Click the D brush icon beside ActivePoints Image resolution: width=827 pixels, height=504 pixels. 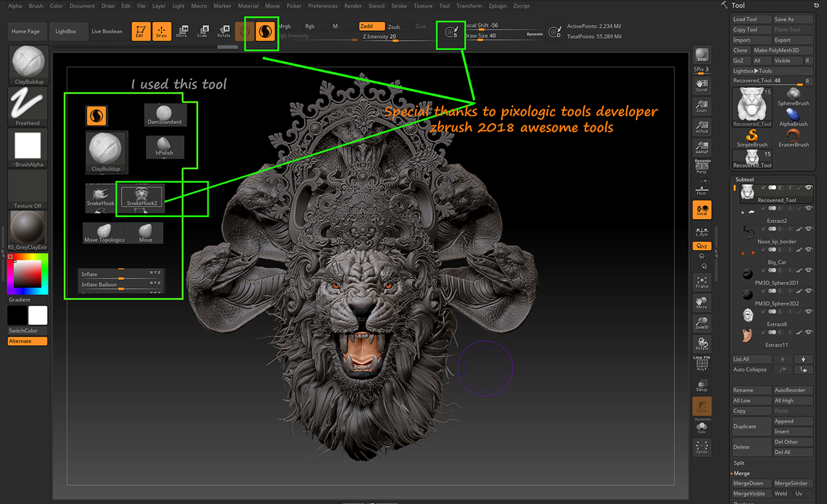click(x=554, y=31)
